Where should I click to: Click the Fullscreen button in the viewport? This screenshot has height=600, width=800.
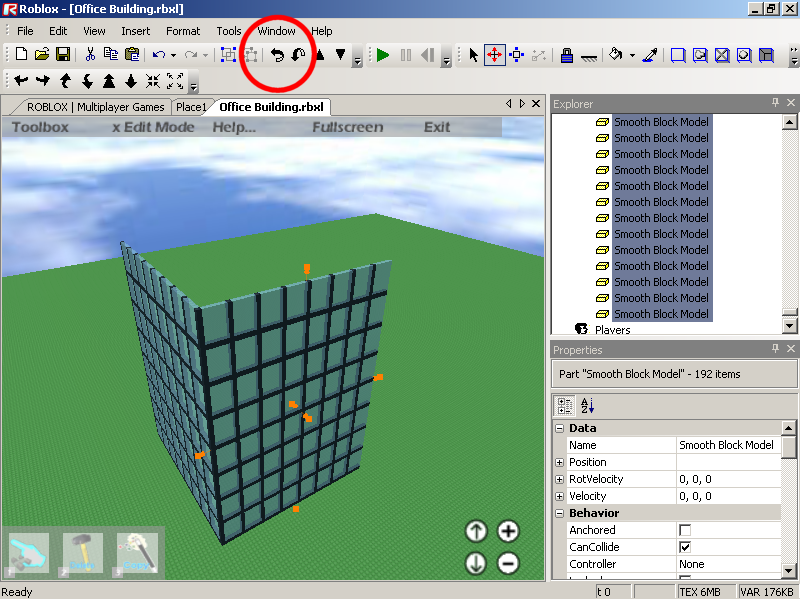coord(347,127)
